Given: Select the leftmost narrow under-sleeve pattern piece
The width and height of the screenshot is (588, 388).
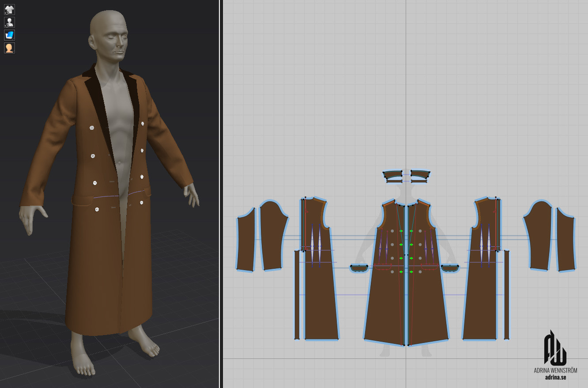Looking at the screenshot, I should click(x=246, y=240).
